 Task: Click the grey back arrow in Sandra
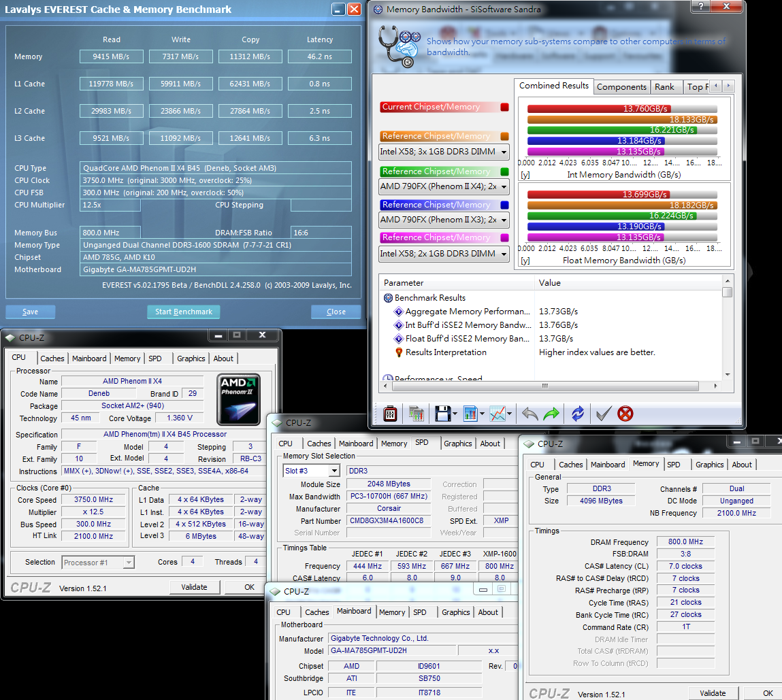click(530, 414)
